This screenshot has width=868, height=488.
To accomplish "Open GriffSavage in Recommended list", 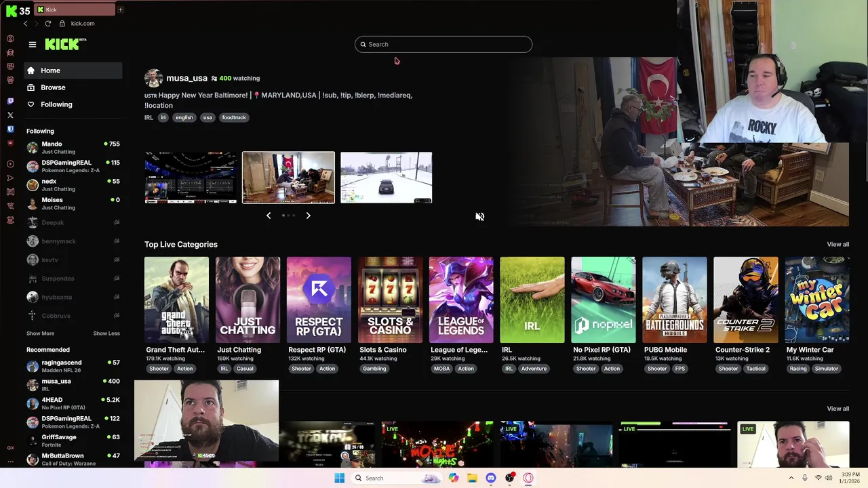I will coord(73,441).
